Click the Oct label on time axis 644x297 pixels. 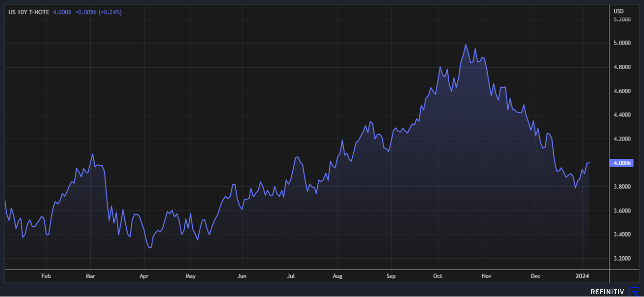[437, 276]
